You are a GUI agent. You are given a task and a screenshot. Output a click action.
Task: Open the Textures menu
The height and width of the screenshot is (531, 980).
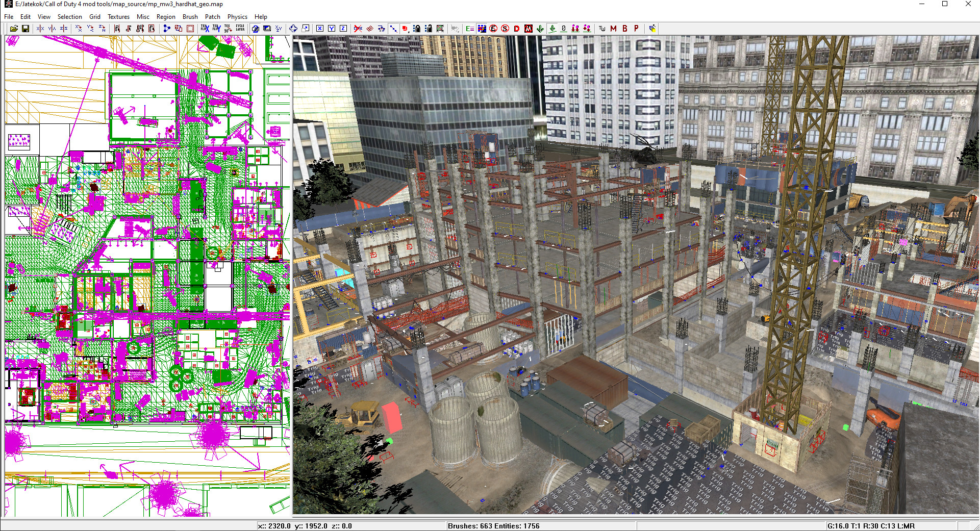click(119, 17)
